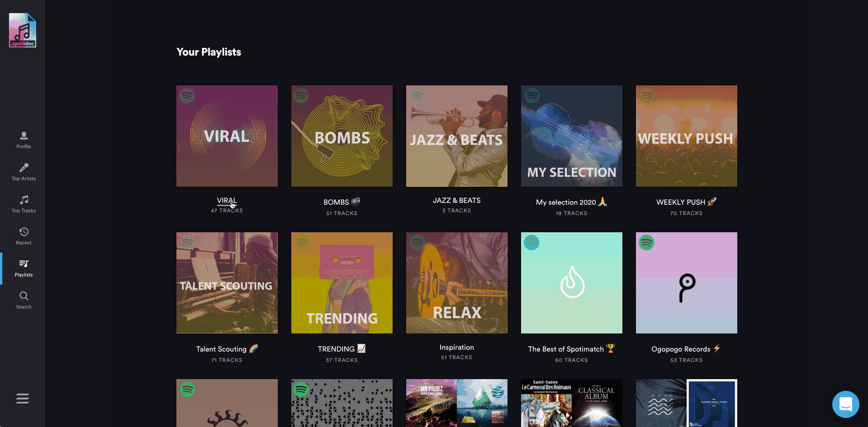
Task: Open the Search magnifier icon
Action: pos(24,296)
